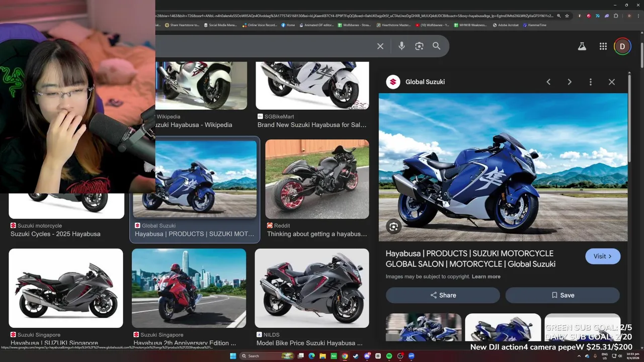The image size is (644, 362).
Task: Open related riding Hayabusa thumbnail below Share
Action: [x=424, y=328]
